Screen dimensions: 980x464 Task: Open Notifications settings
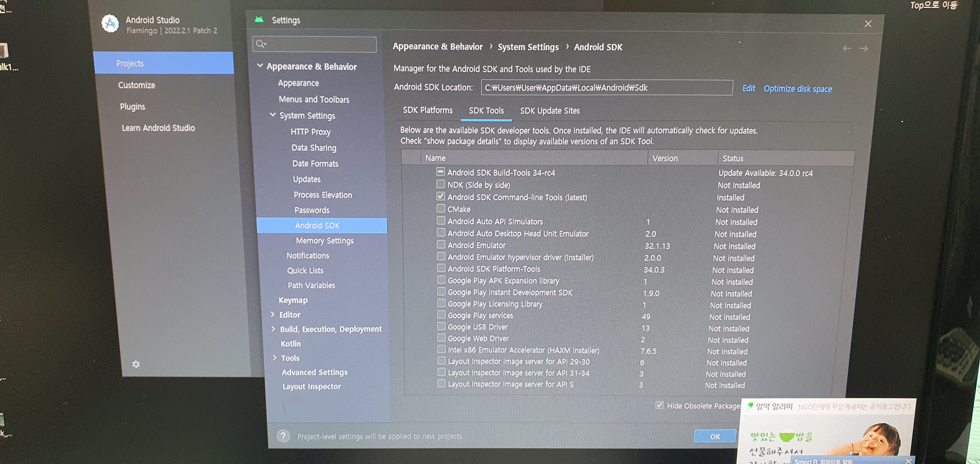click(307, 255)
